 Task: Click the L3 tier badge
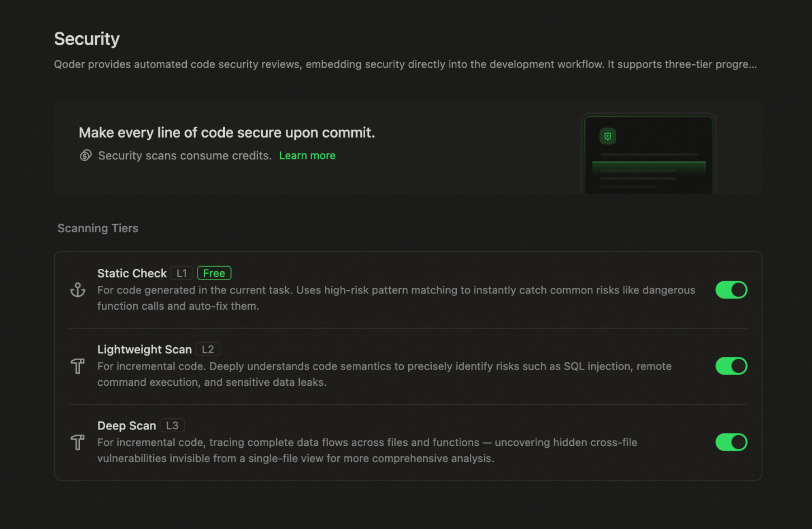tap(172, 425)
